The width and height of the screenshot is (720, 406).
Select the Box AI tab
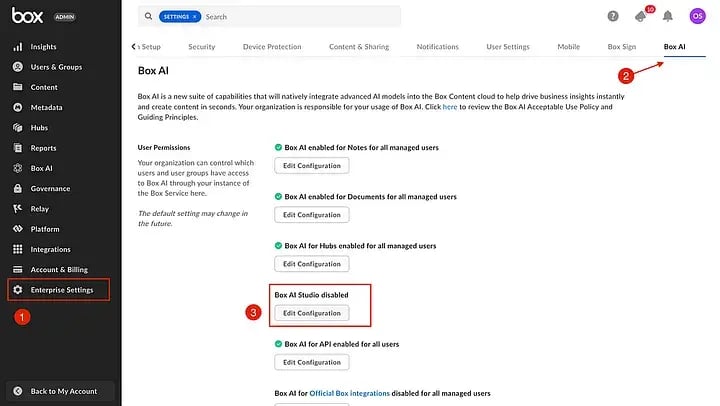click(x=675, y=47)
